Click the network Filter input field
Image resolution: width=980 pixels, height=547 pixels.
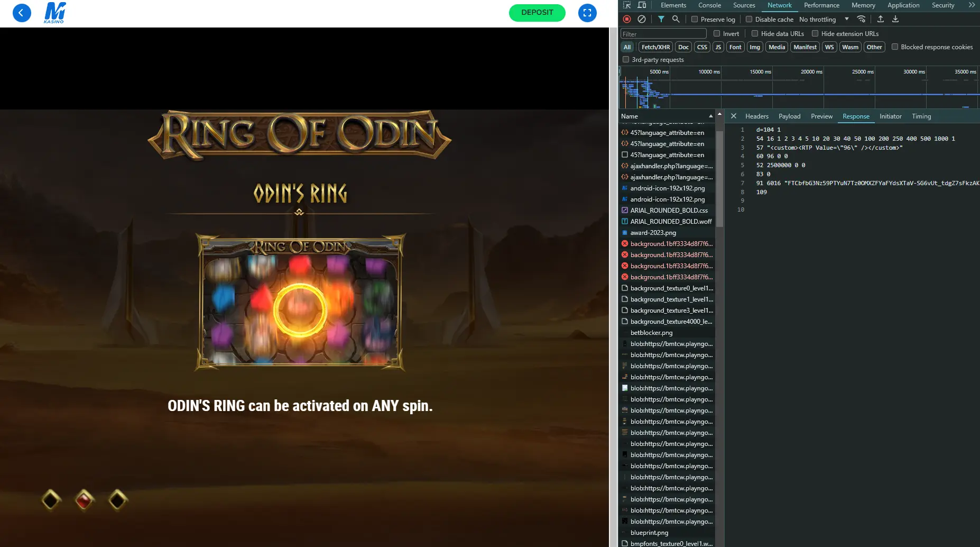coord(663,34)
